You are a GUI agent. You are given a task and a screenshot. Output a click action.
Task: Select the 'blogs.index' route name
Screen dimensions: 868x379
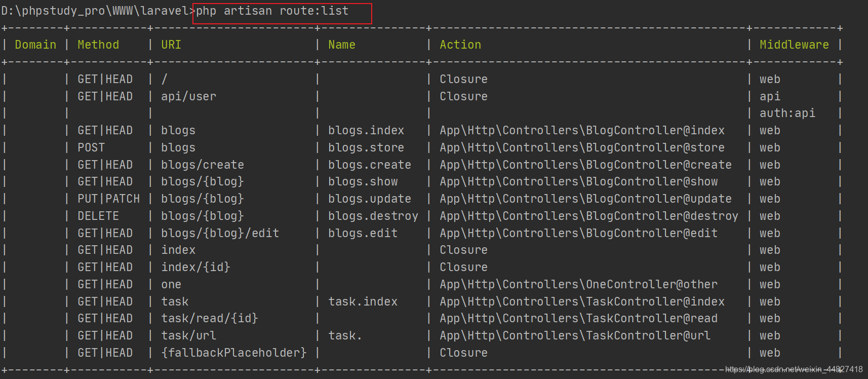click(x=366, y=130)
